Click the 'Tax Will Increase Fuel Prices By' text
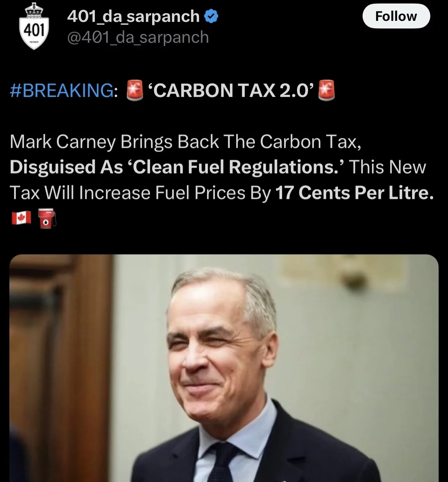Screen dimensions: 448x482 tap(140, 193)
